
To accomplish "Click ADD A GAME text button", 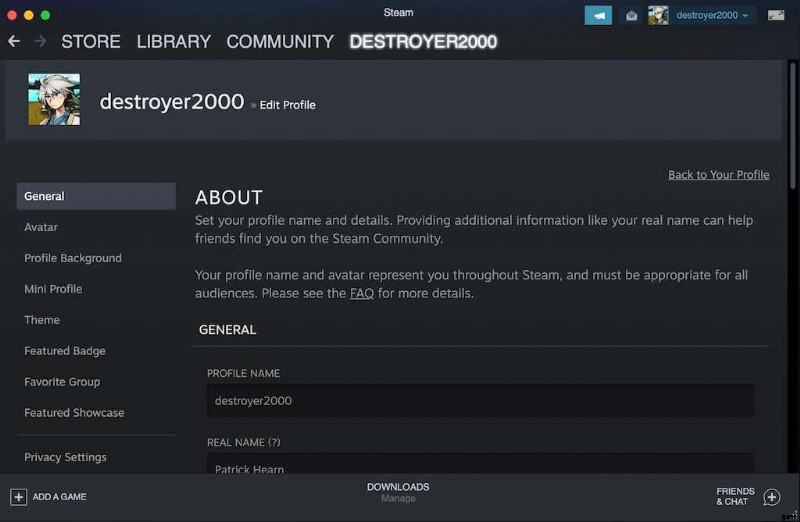I will (x=59, y=496).
